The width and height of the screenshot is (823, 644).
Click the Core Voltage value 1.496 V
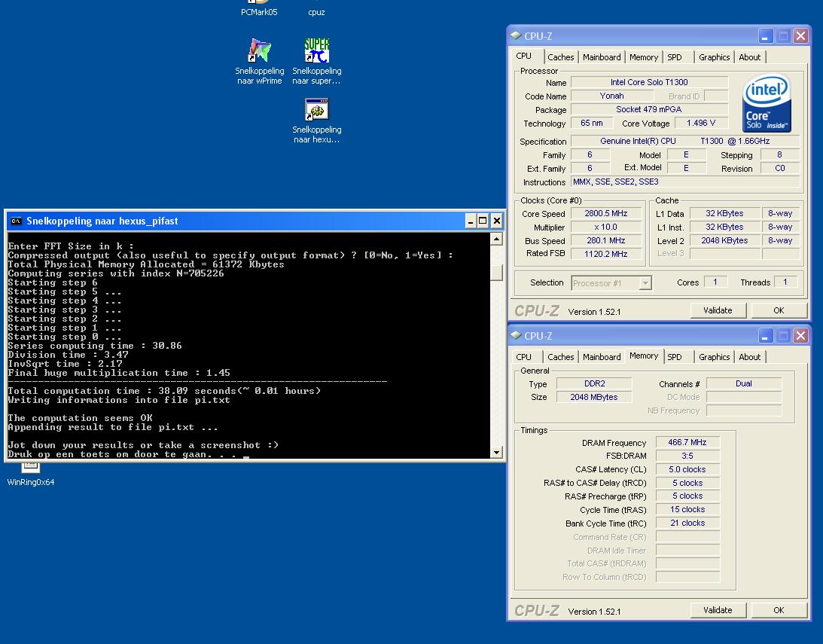pos(701,123)
